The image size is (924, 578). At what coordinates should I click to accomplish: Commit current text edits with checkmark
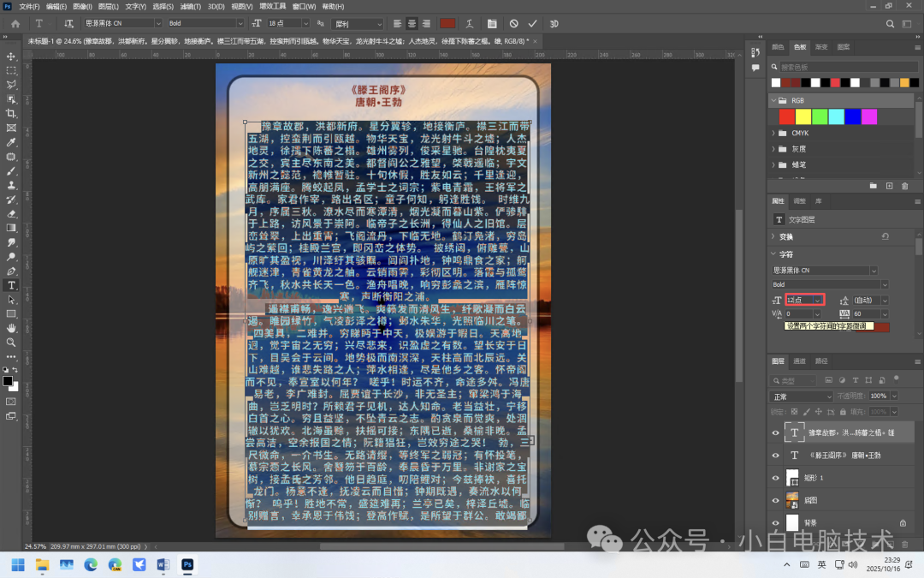(x=533, y=24)
